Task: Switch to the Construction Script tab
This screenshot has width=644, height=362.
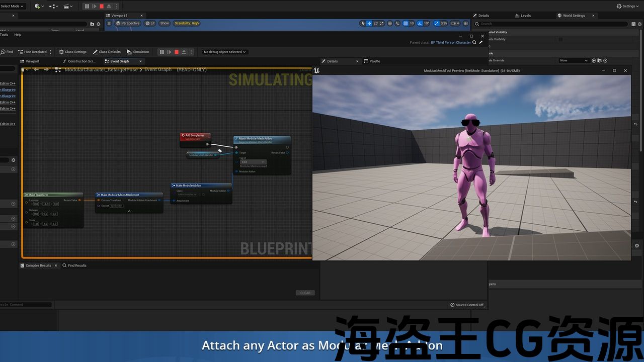Action: point(81,61)
